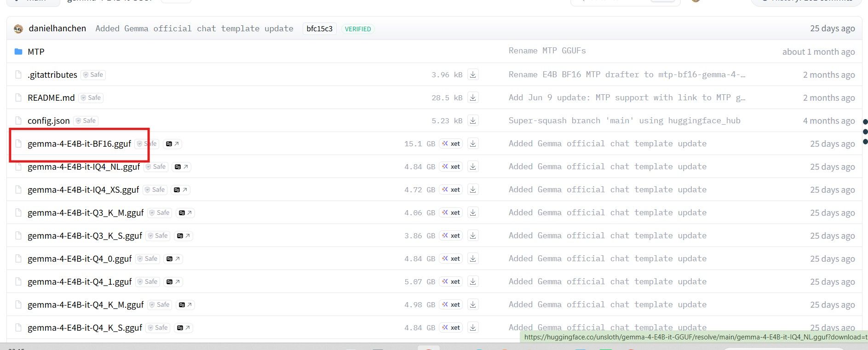This screenshot has height=350, width=868.
Task: Open the GGUF viewer icon for Q4_K_M.gguf
Action: tap(185, 305)
